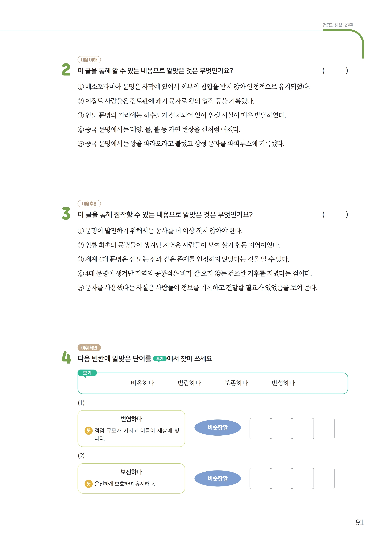This screenshot has width=392, height=542.
Task: Click the 뜻 icon under 보전하다
Action: pyautogui.click(x=88, y=484)
